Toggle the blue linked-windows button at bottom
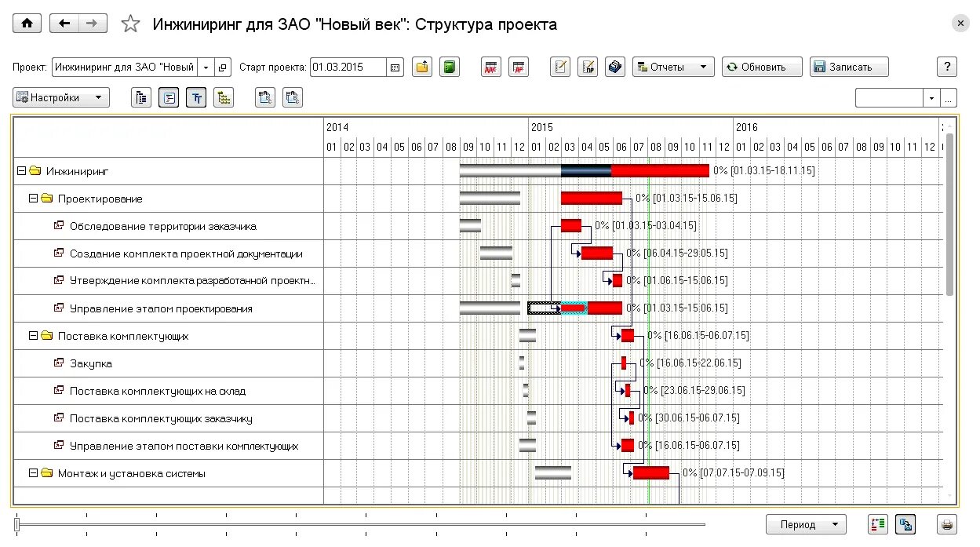 906,524
